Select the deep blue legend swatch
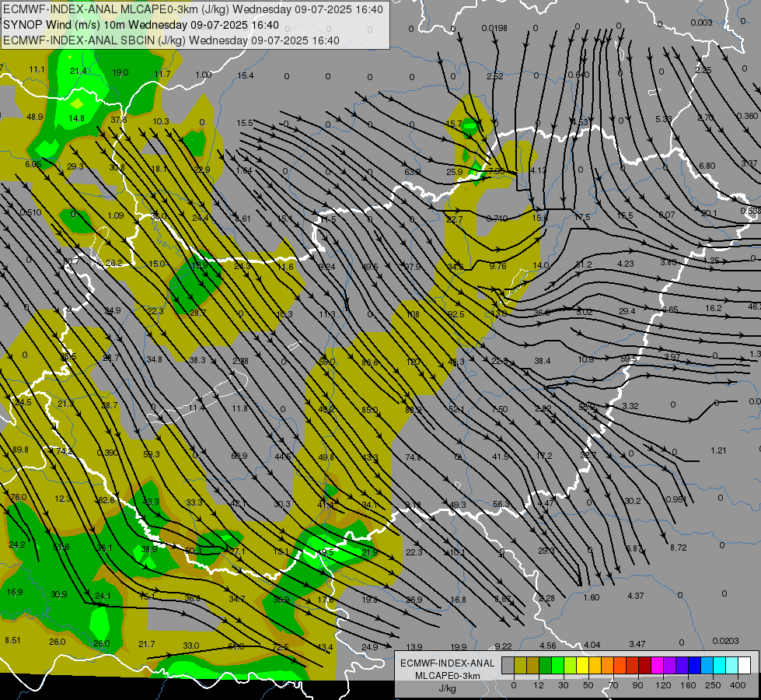 [695, 665]
